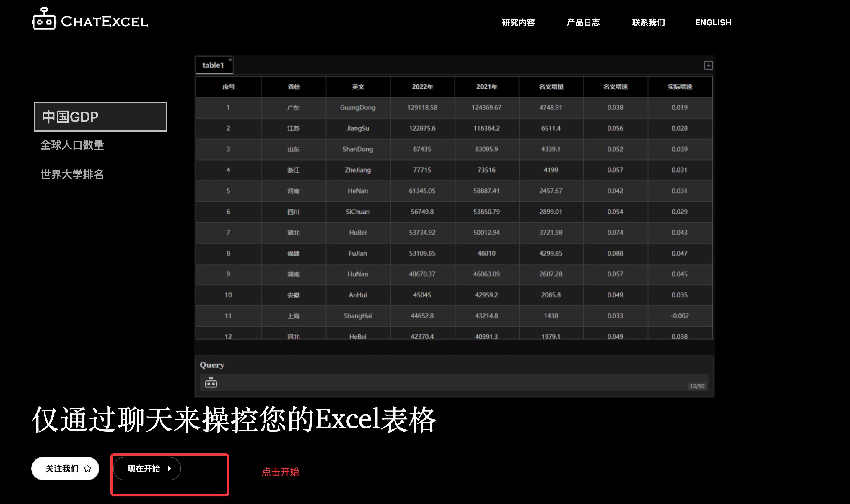Click the star icon inside 关注我们
Image resolution: width=850 pixels, height=504 pixels.
[x=88, y=468]
